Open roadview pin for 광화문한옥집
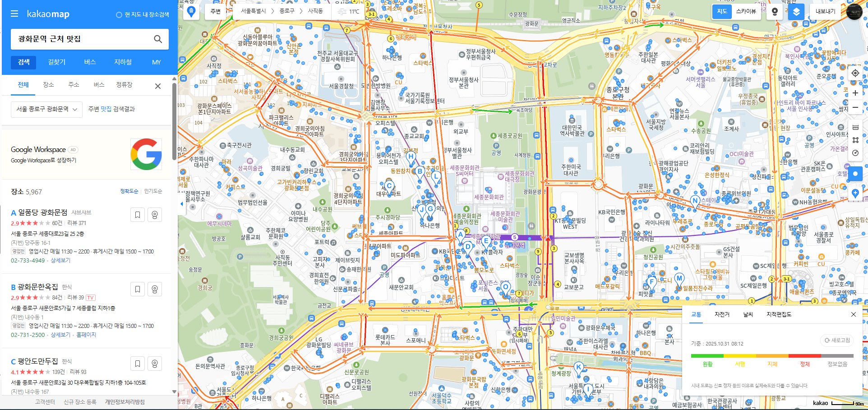868x410 pixels. (155, 289)
